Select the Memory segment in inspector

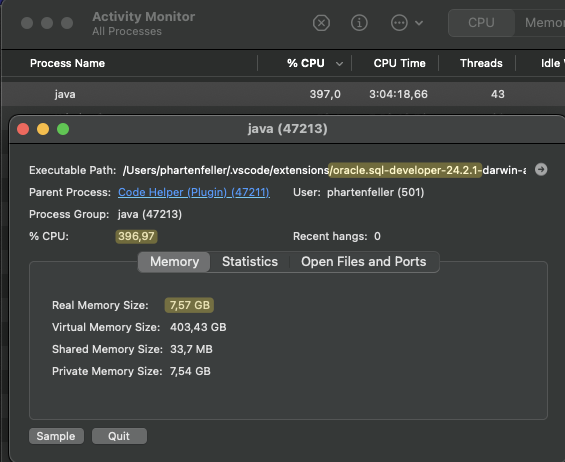(x=174, y=262)
